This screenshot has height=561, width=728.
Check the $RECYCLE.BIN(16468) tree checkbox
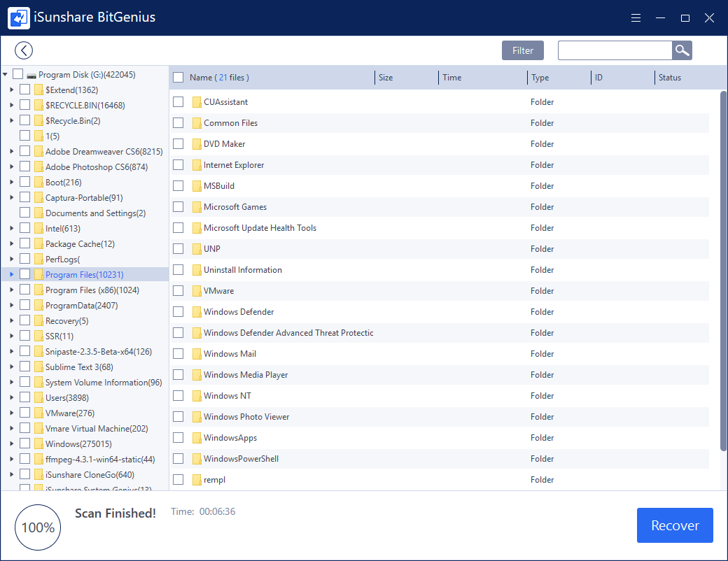25,105
